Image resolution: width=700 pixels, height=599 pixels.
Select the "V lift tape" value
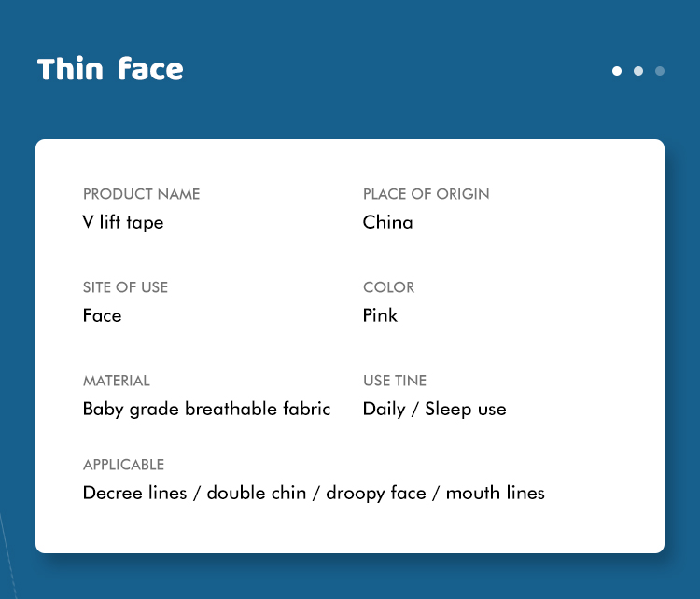coord(123,222)
